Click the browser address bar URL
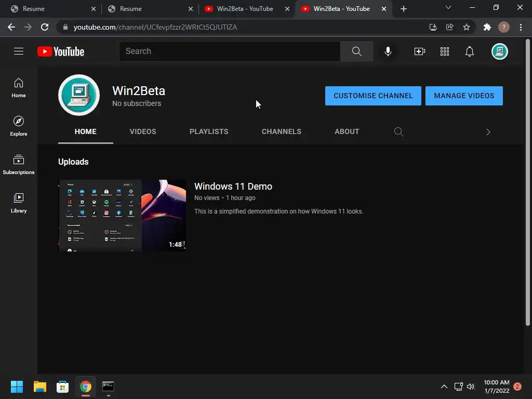 point(155,27)
